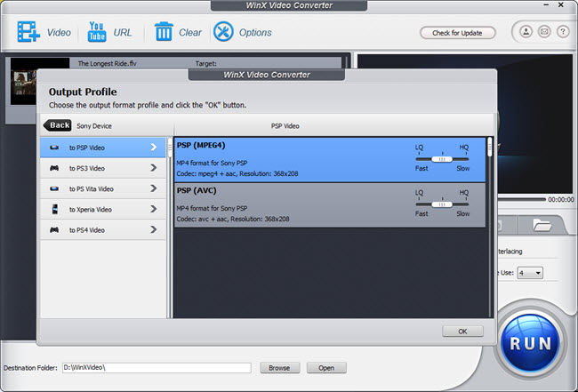Confirm the profile with the OK button
578x392 pixels.
point(462,332)
